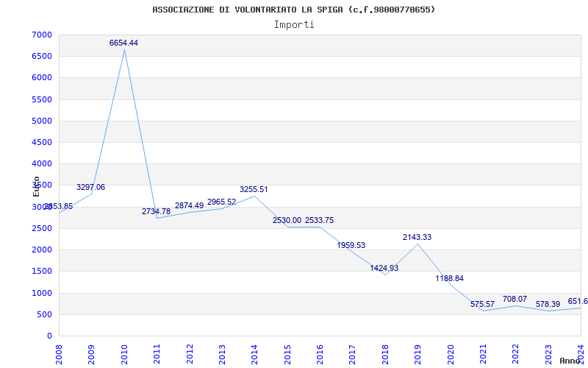Click the 2011 x-axis year label
This screenshot has height=368, width=588.
pyautogui.click(x=157, y=355)
